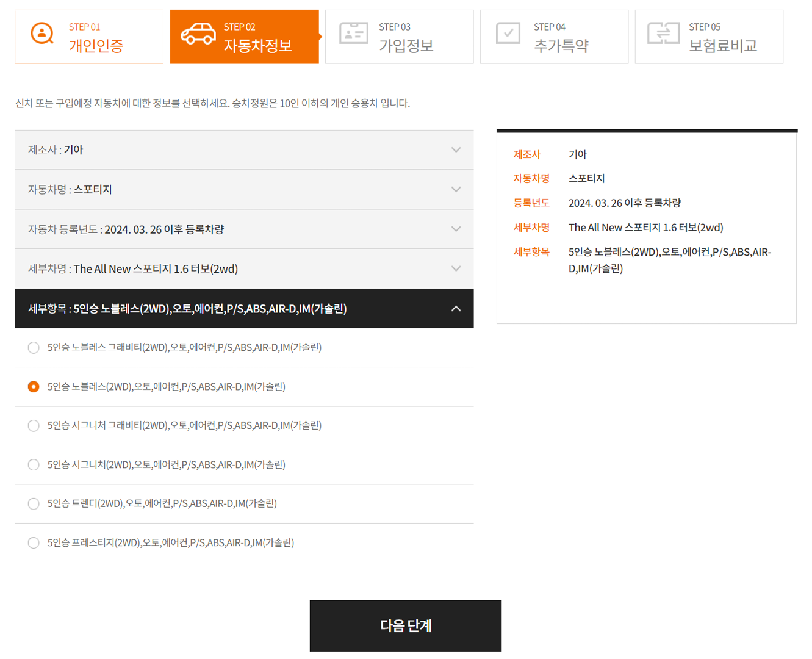The image size is (812, 659).
Task: Click the 자동차명 label in summary panel
Action: (x=531, y=178)
